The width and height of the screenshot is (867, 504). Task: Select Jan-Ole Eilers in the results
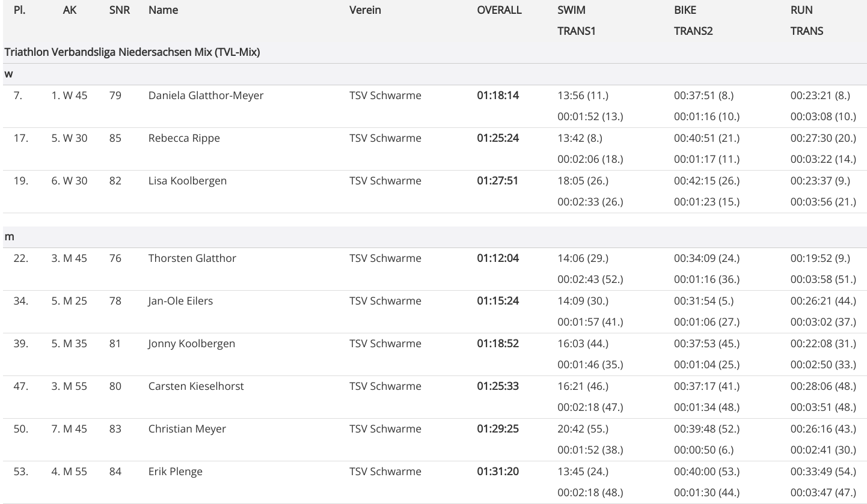tap(180, 301)
